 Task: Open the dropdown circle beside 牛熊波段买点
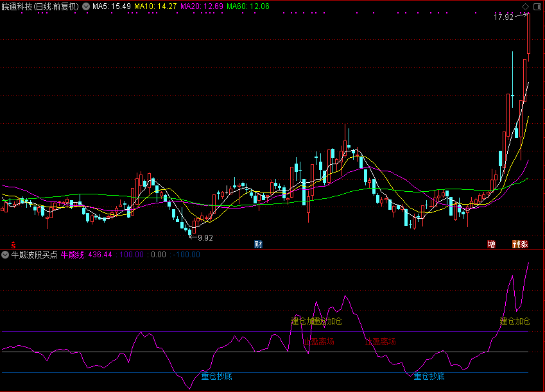pyautogui.click(x=5, y=254)
